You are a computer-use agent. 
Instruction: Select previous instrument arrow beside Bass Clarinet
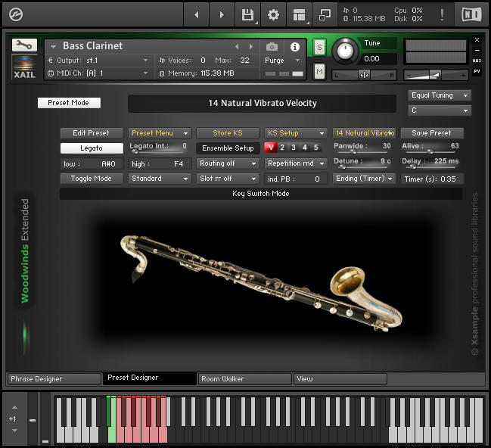point(237,47)
